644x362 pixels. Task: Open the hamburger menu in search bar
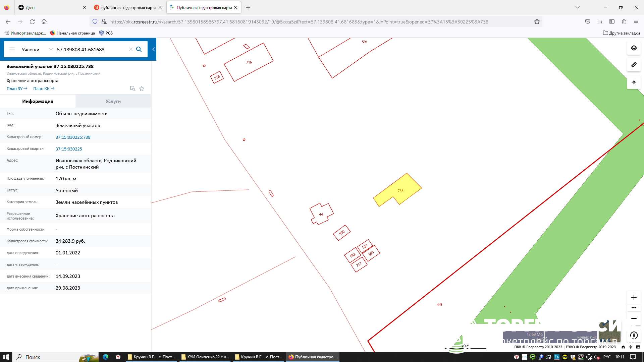pos(12,49)
